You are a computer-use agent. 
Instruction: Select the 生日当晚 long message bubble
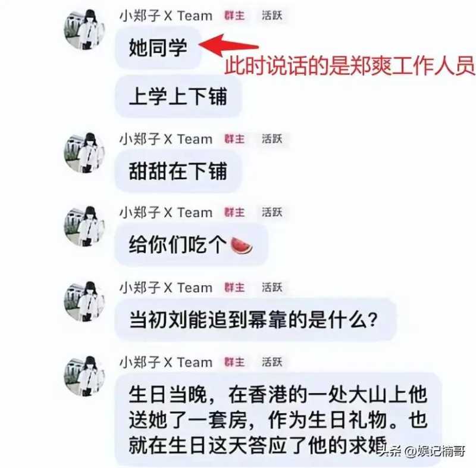278,420
